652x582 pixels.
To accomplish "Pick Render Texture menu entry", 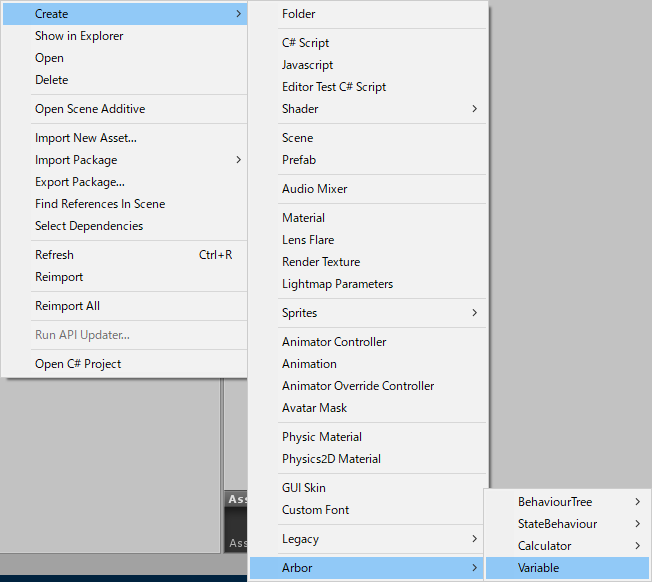I will (x=320, y=262).
